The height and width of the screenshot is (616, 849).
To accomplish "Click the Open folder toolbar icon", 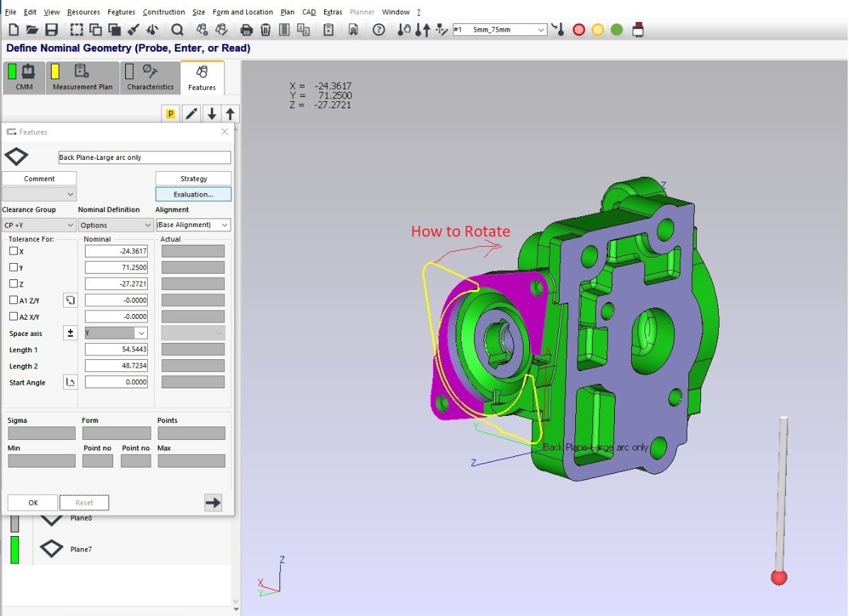I will click(x=32, y=30).
